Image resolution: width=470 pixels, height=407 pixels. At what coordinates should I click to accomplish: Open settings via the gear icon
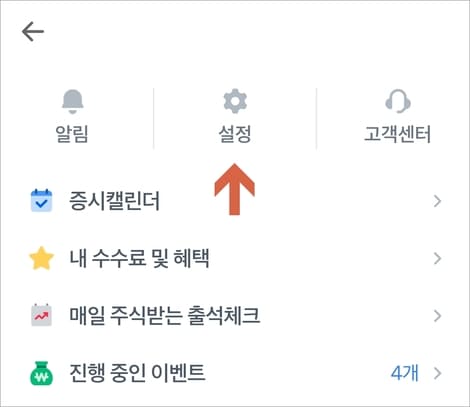tap(235, 101)
